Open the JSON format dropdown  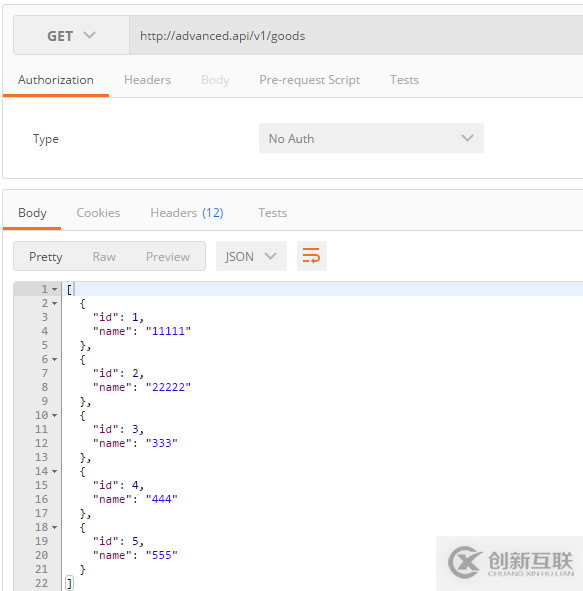251,256
